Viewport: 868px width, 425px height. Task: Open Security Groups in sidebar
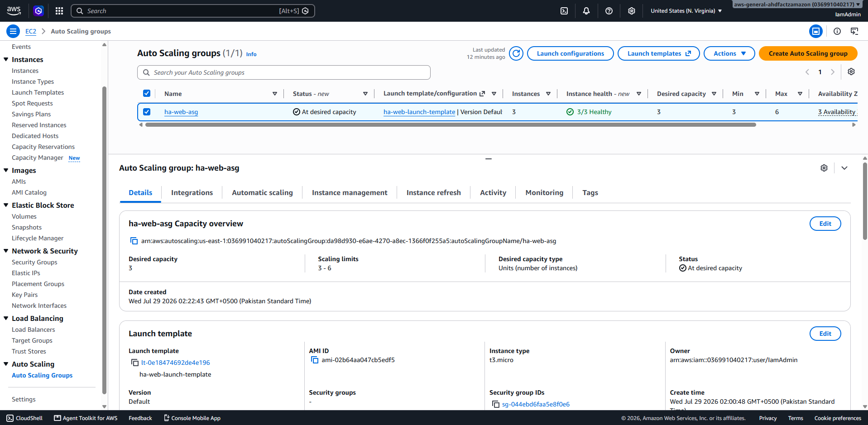(34, 262)
